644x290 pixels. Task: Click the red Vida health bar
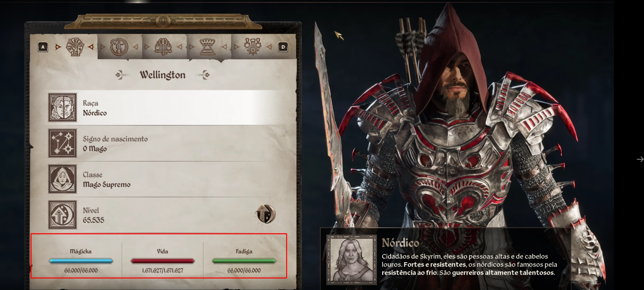tap(162, 261)
